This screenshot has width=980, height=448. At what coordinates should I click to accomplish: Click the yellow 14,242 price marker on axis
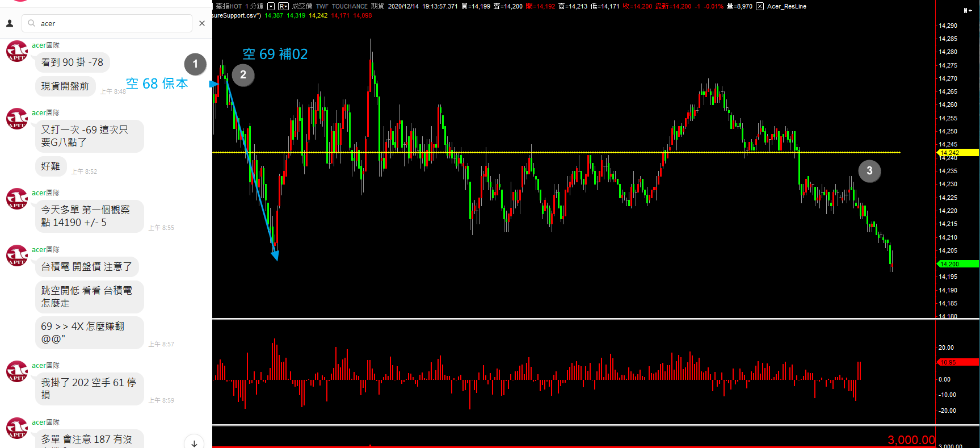(x=957, y=153)
